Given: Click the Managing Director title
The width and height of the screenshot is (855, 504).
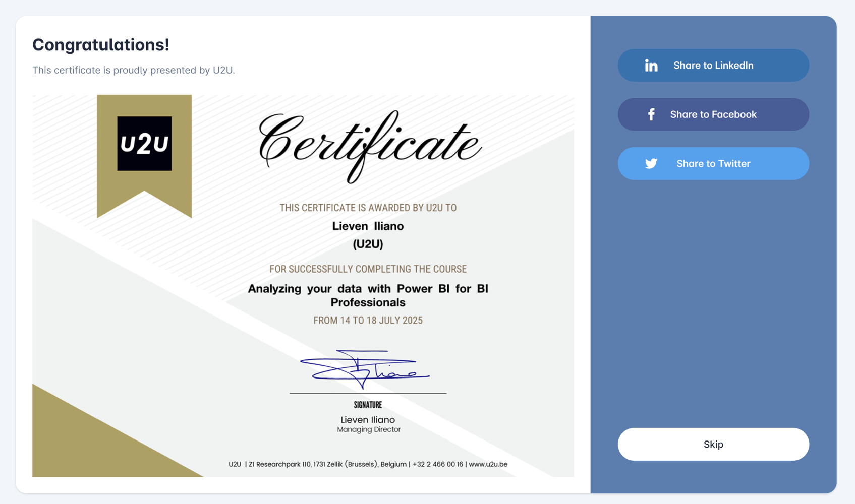Looking at the screenshot, I should coord(369,430).
